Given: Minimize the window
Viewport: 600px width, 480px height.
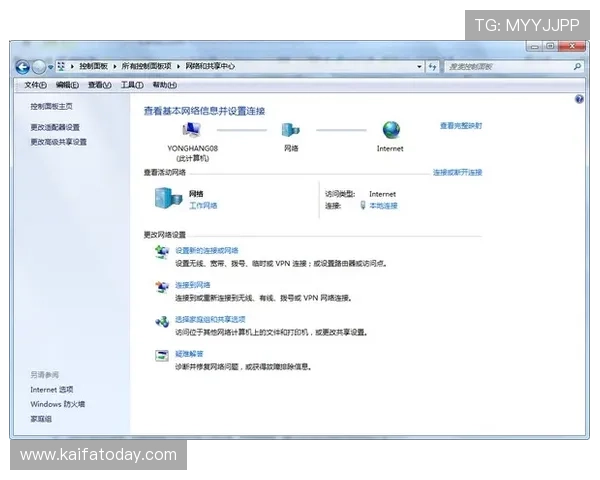Looking at the screenshot, I should pos(535,47).
